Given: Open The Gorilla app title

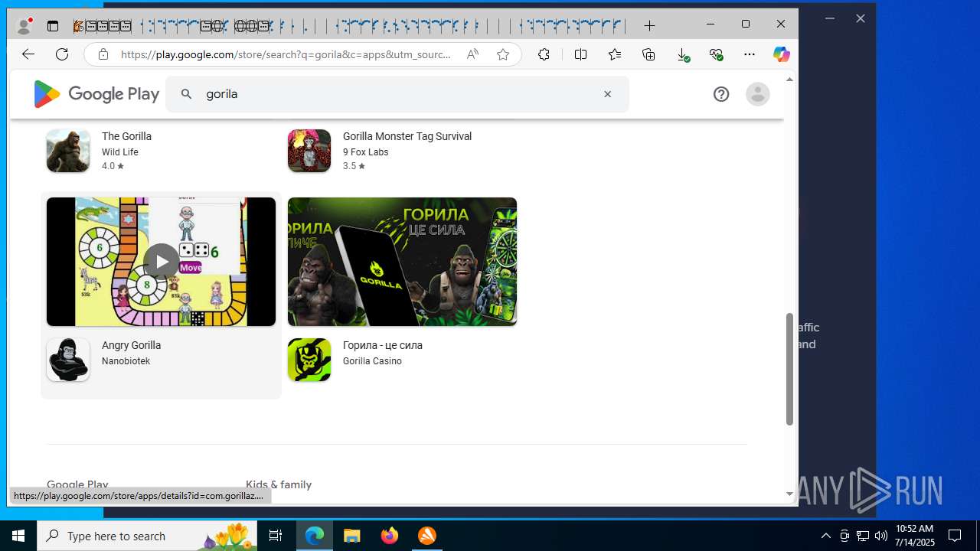Looking at the screenshot, I should coord(126,136).
